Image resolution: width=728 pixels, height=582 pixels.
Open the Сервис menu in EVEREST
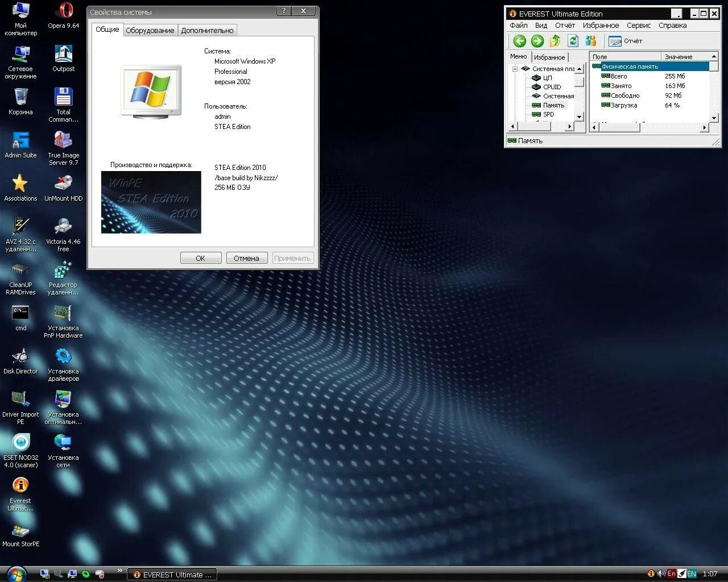[x=639, y=26]
